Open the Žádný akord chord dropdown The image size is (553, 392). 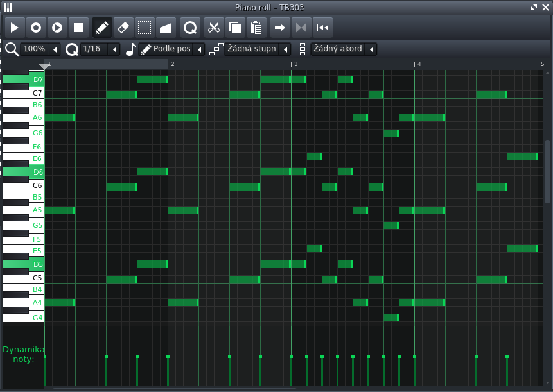339,49
